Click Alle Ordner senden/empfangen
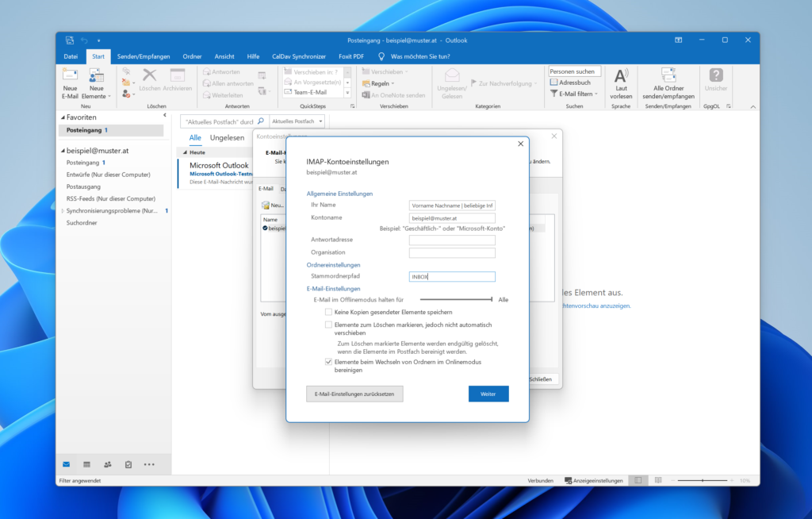 668,83
